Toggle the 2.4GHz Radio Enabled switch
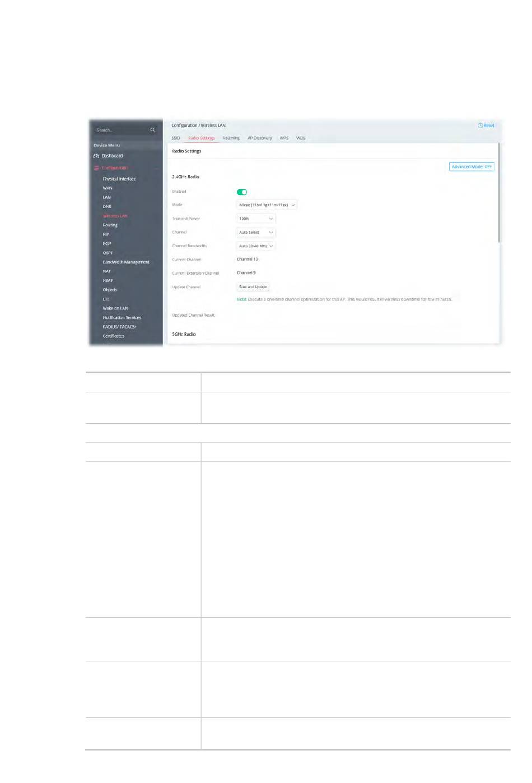This screenshot has height=783, width=532. [242, 192]
